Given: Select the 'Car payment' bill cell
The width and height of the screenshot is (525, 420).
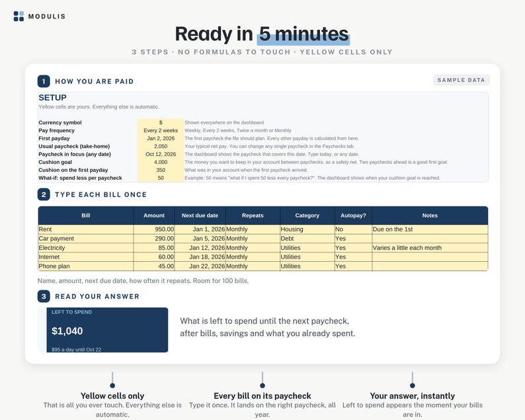Looking at the screenshot, I should click(86, 239).
